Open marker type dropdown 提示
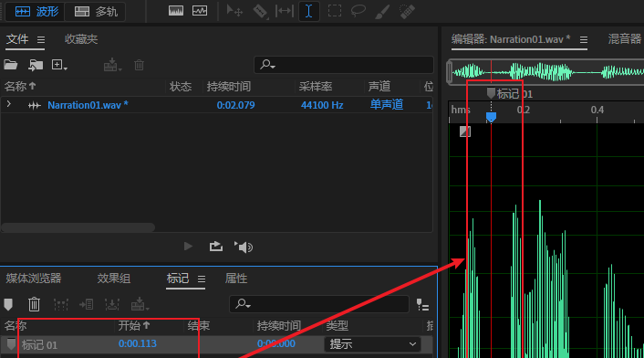Viewport: 644px width, 358px height. [x=372, y=344]
